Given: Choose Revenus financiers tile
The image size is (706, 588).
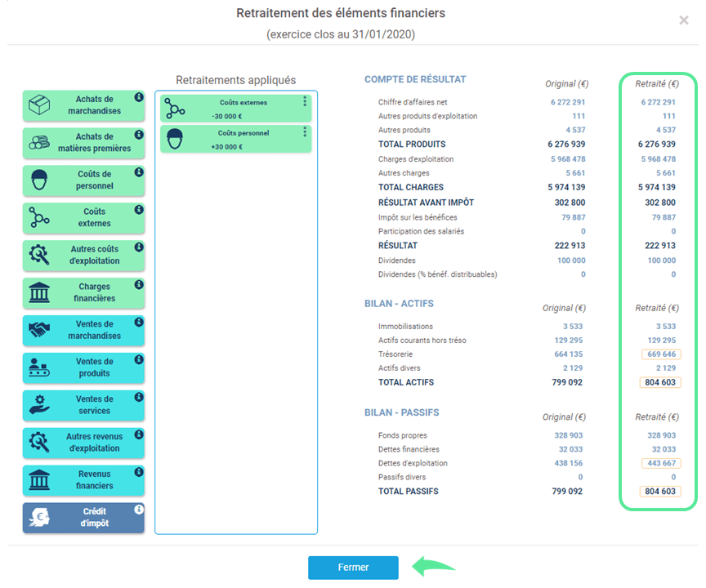Looking at the screenshot, I should (x=83, y=480).
